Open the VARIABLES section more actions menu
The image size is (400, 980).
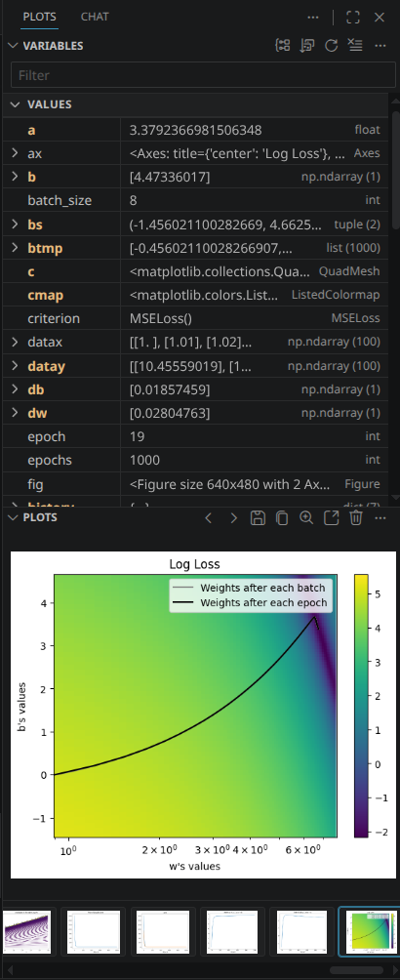click(380, 46)
